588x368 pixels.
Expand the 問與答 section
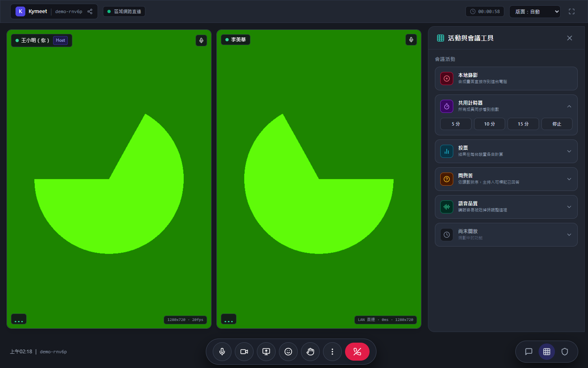point(506,179)
